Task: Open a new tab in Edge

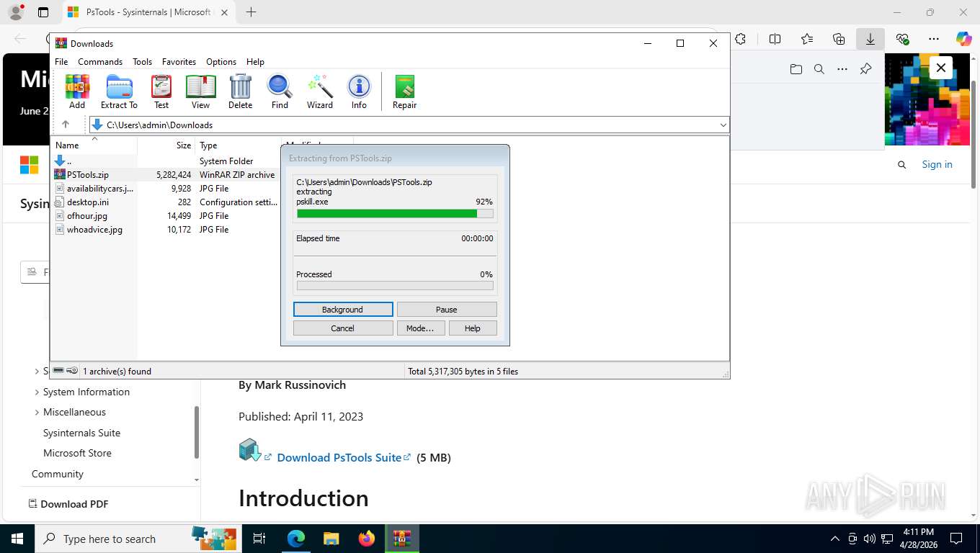Action: 251,12
